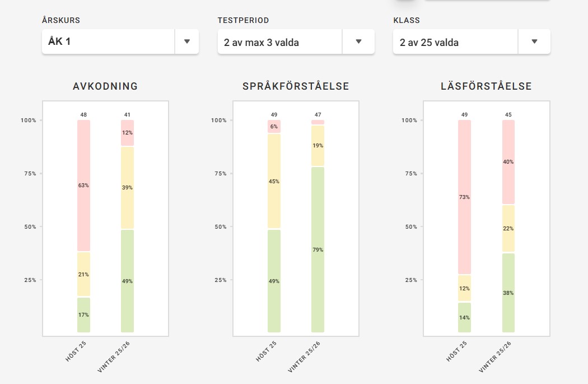This screenshot has width=588, height=384.
Task: Select yellow 21% segment in Avkodning chart
Action: click(83, 274)
